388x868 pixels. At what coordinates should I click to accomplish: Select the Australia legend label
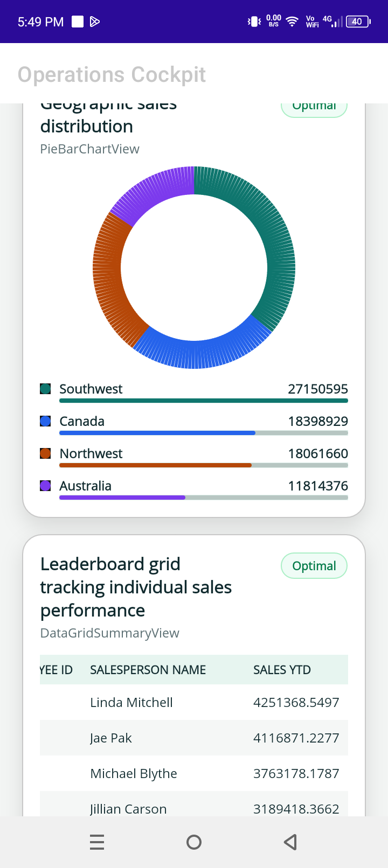85,486
